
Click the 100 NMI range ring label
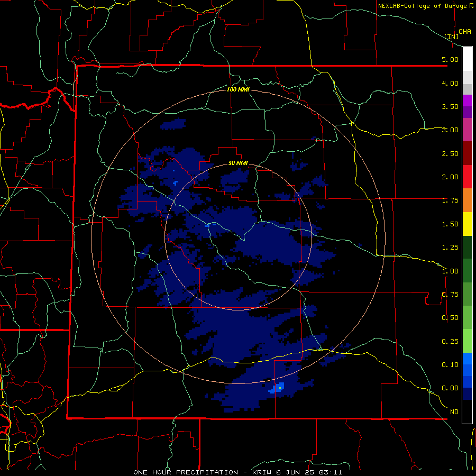click(238, 89)
